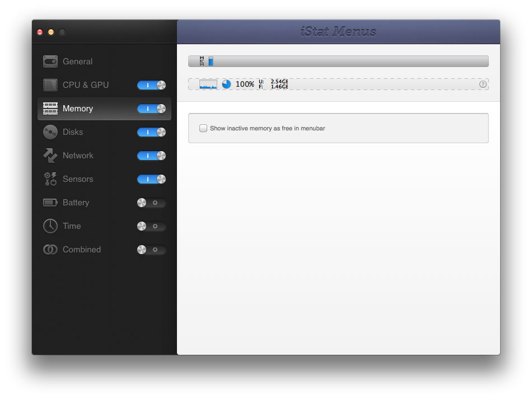Turn off the CPU & GPU switch
Image resolution: width=532 pixels, height=399 pixels.
[x=151, y=85]
